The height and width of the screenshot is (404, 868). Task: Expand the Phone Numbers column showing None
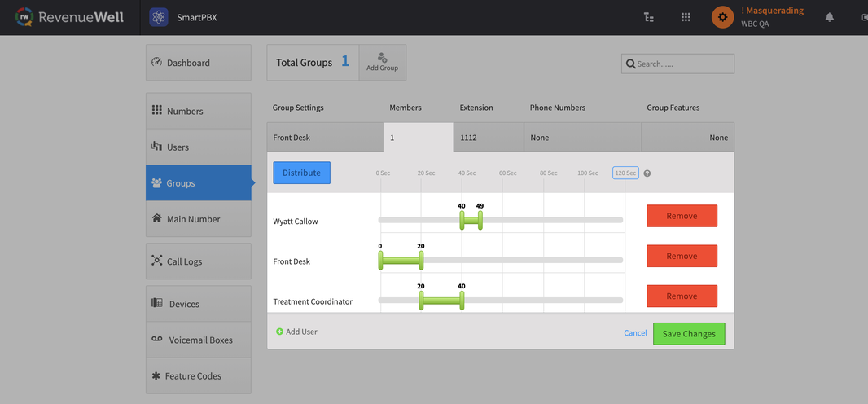[x=581, y=138]
